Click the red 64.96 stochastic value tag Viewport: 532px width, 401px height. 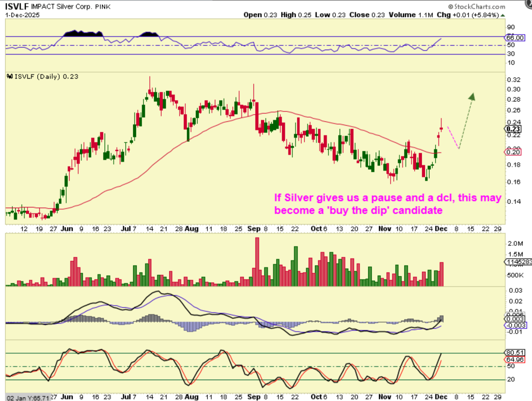tap(515, 359)
